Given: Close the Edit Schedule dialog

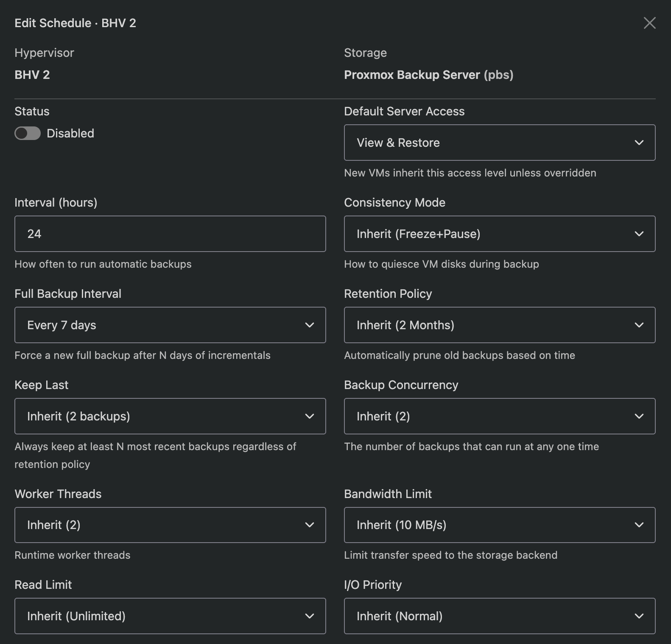Looking at the screenshot, I should 649,23.
